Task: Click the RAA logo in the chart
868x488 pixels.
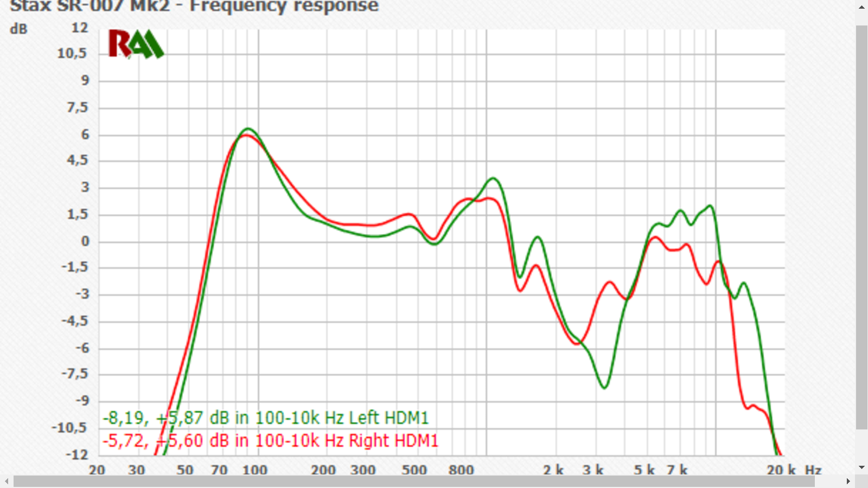Action: click(x=136, y=44)
